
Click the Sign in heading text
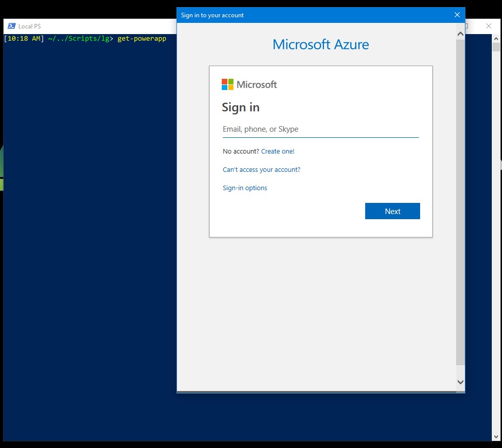(241, 107)
